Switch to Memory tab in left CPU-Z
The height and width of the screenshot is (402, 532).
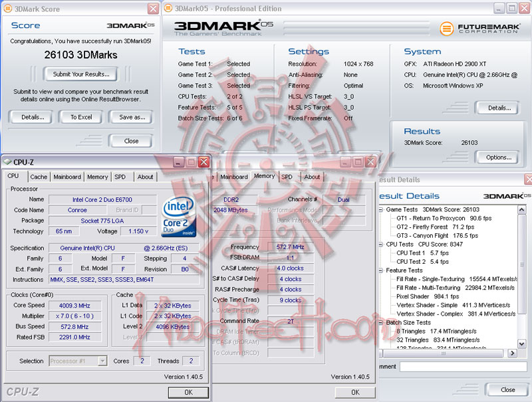tap(97, 177)
